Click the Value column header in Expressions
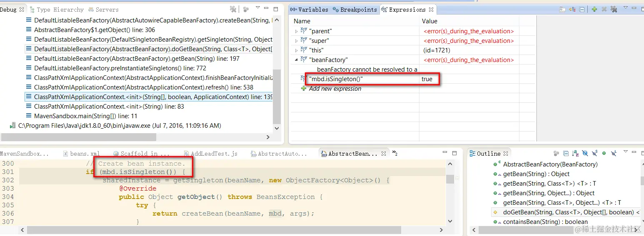Viewport: 644px width, 236px height. [x=429, y=21]
